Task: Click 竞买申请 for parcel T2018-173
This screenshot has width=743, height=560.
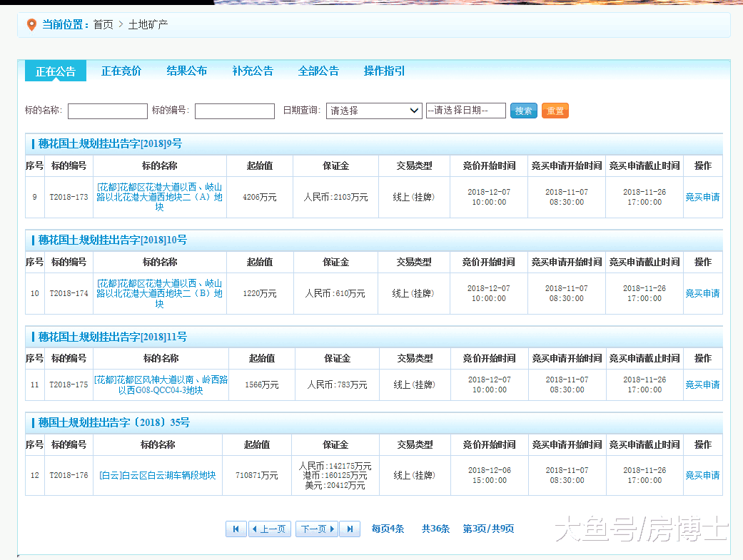Action: [x=703, y=198]
